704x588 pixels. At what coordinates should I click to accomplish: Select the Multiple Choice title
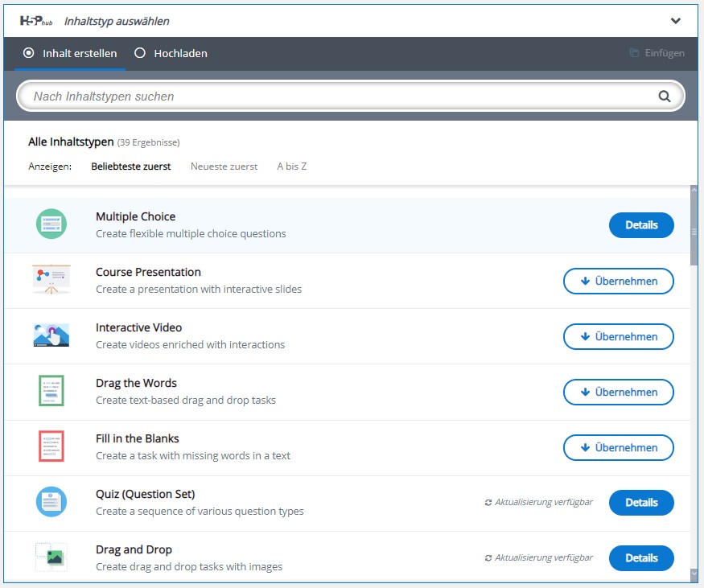coord(136,216)
